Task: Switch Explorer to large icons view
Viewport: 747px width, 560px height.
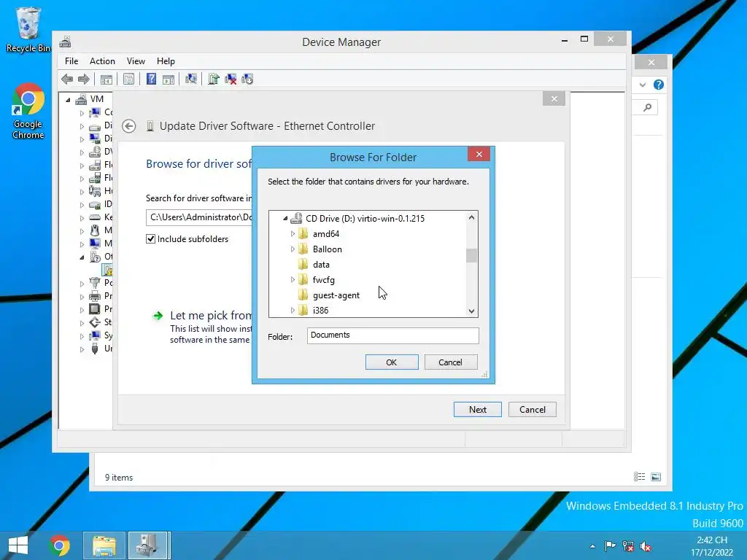Action: pos(656,477)
